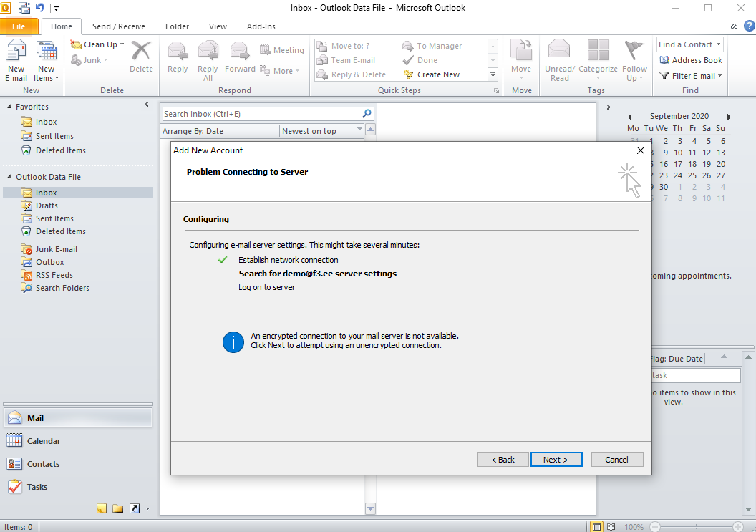Viewport: 756px width, 532px height.
Task: Click the Send/Receive All Folders quick access icon
Action: 24,8
